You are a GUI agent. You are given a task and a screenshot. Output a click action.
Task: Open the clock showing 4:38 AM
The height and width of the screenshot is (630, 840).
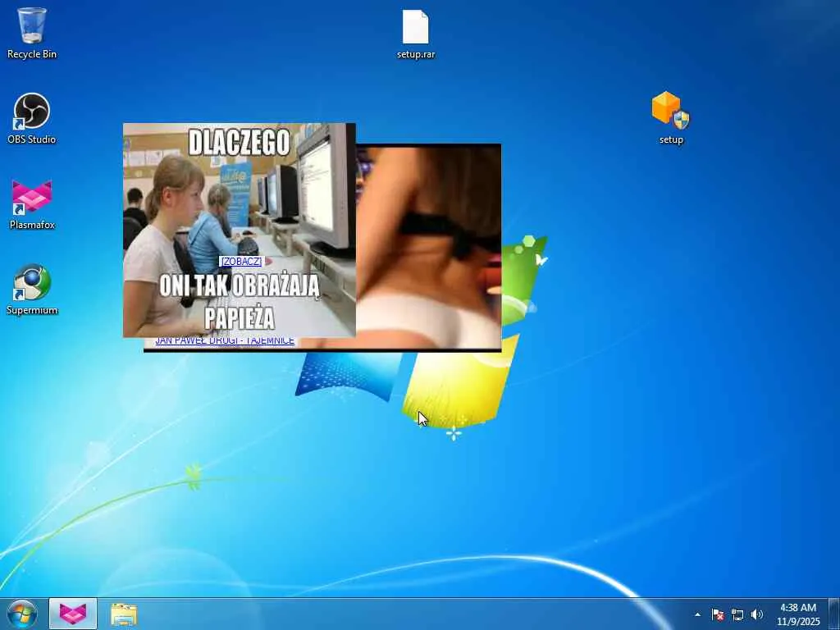tap(798, 614)
